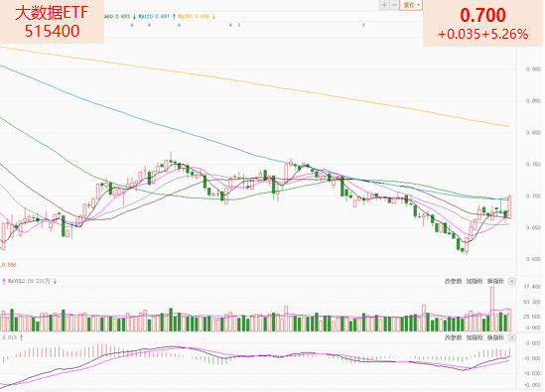Click the 大数据ETF 515400 title box

point(53,22)
